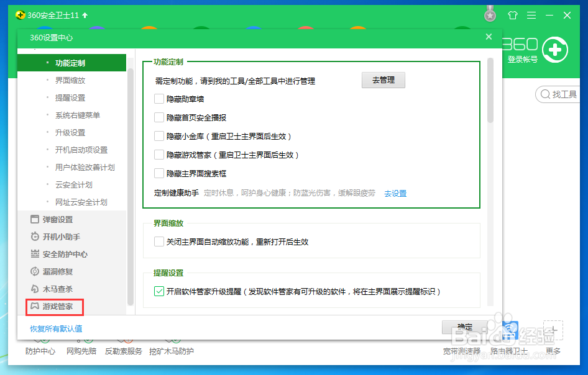
Task: Open 漏洞修复 category
Action: coord(71,271)
